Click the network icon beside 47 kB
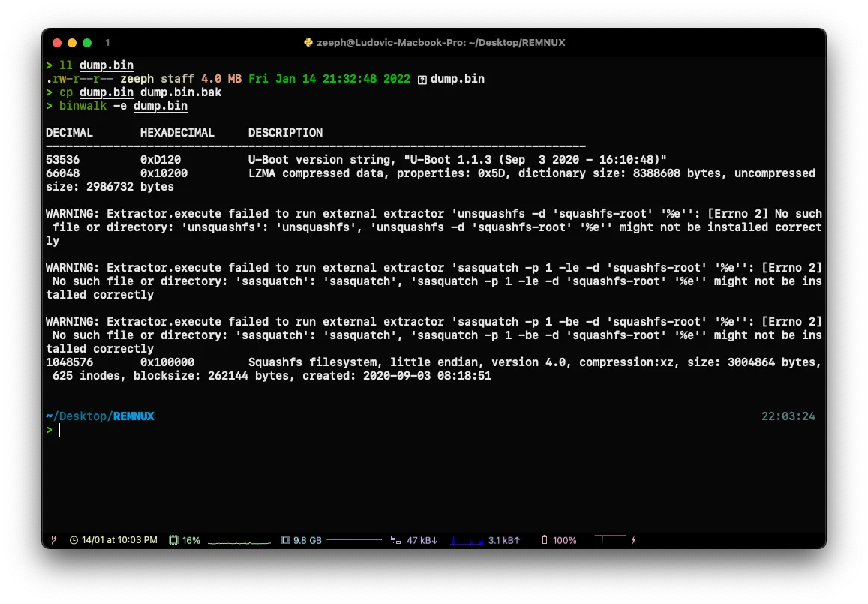This screenshot has height=604, width=868. 395,540
